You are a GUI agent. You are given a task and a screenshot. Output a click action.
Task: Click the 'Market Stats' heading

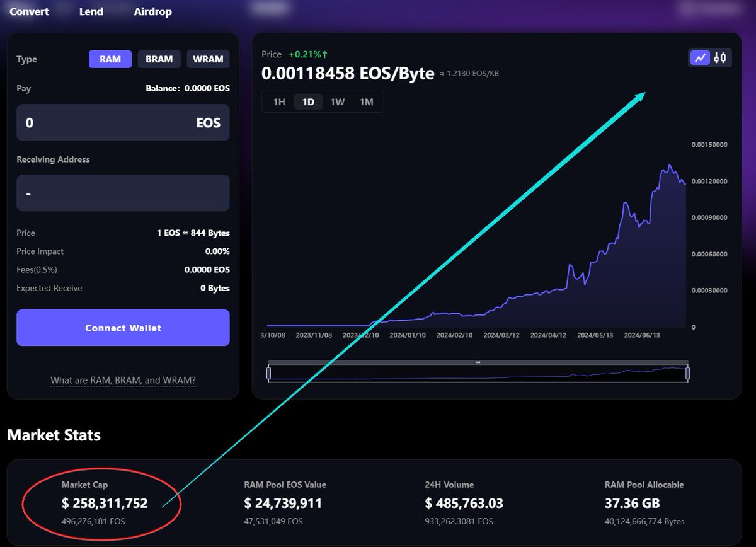[54, 435]
